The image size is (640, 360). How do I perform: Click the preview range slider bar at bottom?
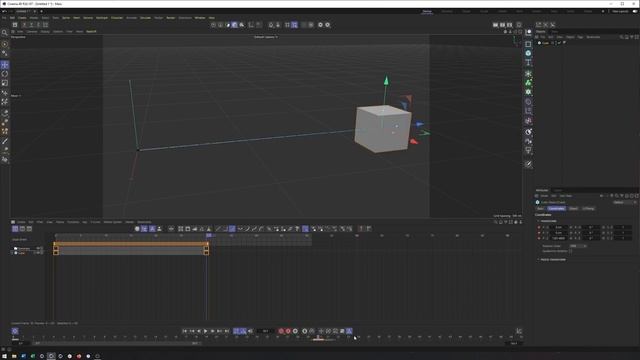coord(116,343)
